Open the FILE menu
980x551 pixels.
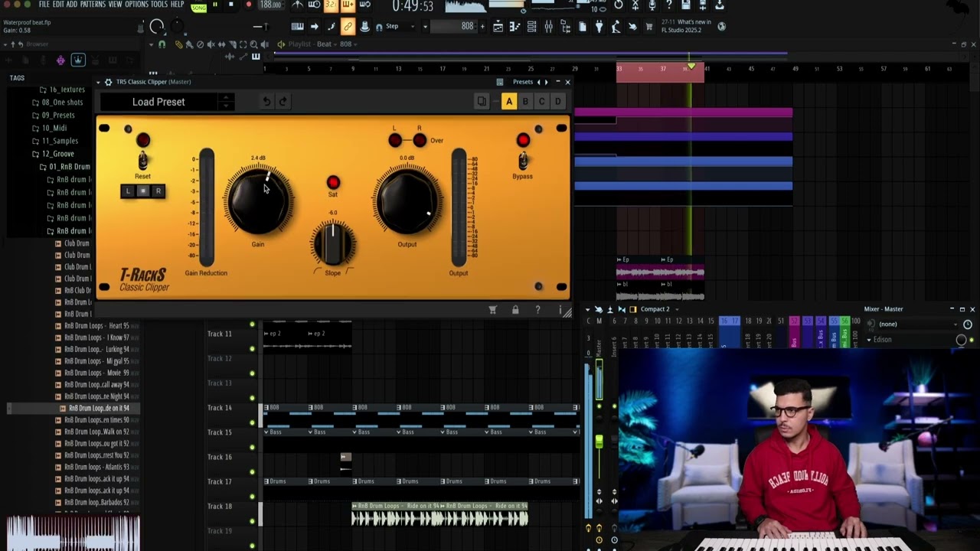(44, 5)
